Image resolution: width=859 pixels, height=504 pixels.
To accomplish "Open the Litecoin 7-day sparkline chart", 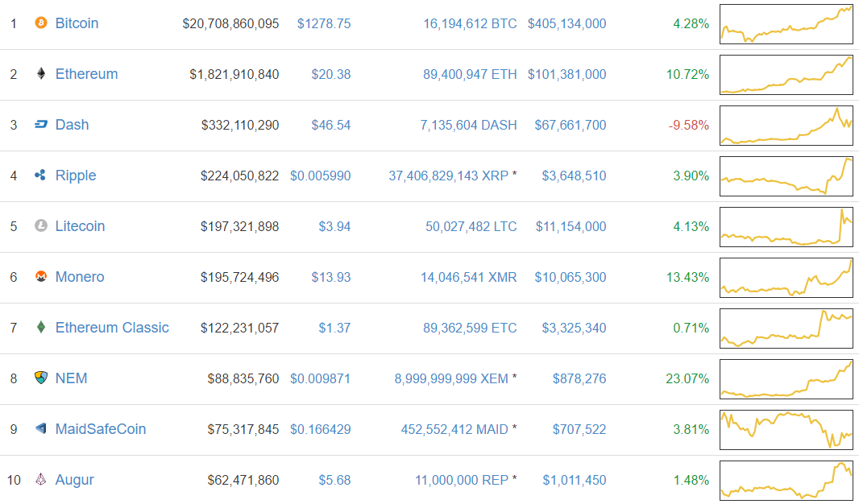I will pyautogui.click(x=786, y=226).
